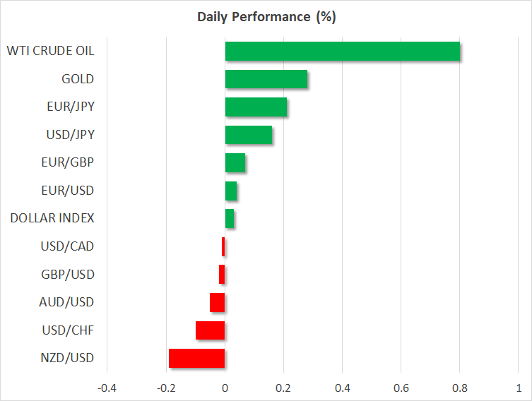This screenshot has height=401, width=532.
Task: Select the red AUD/USD bar
Action: pos(218,302)
